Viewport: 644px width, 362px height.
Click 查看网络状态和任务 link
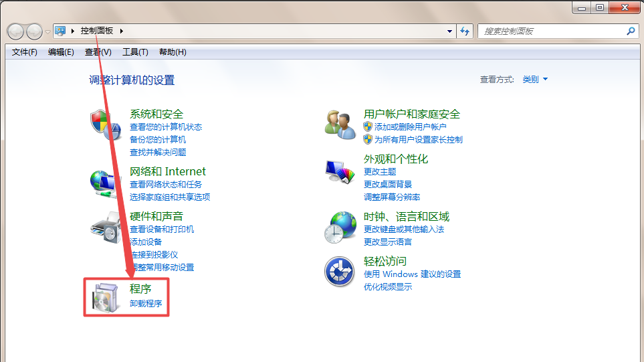coord(166,185)
